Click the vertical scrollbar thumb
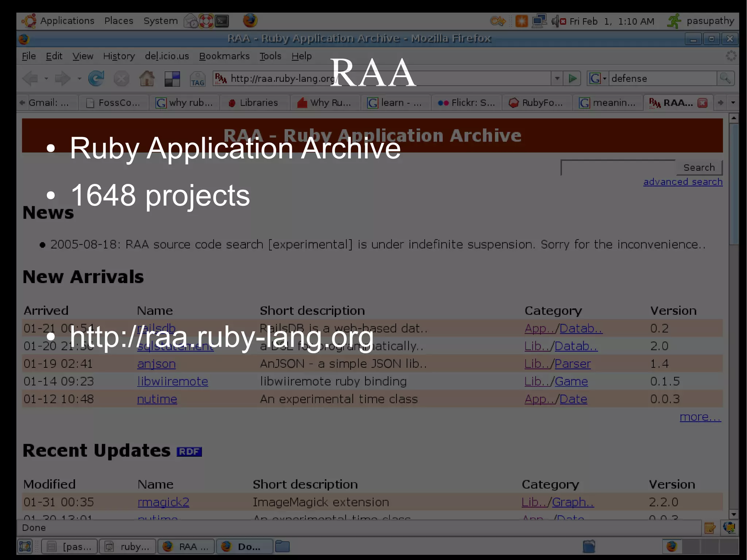This screenshot has height=560, width=747. point(734,184)
